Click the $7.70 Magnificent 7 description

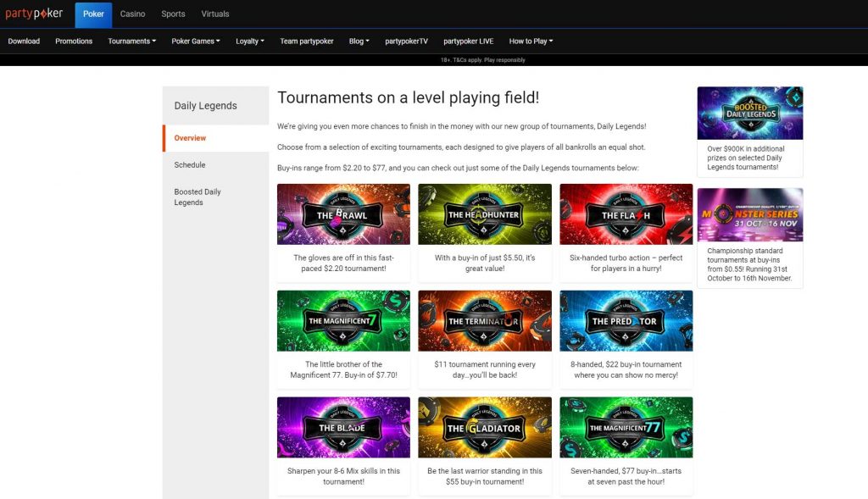(343, 369)
